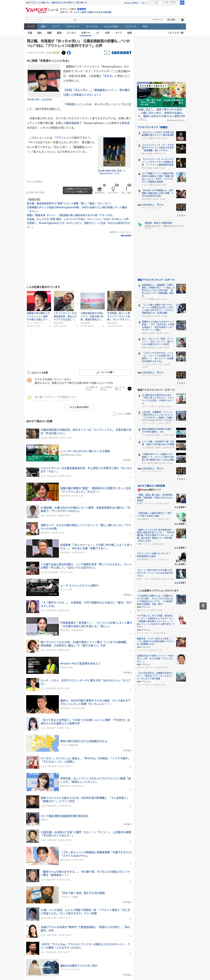Open the エキスパート navigation tab
The image size is (210, 980).
72,27
